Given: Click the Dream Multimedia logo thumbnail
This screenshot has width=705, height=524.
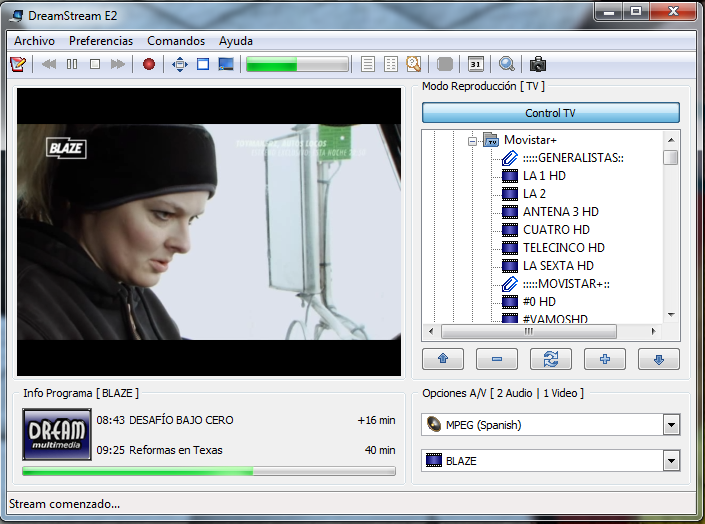Looking at the screenshot, I should 57,434.
